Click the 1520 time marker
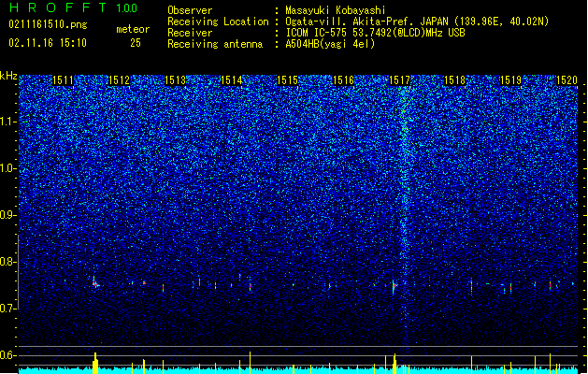The width and height of the screenshot is (588, 374). (x=566, y=80)
